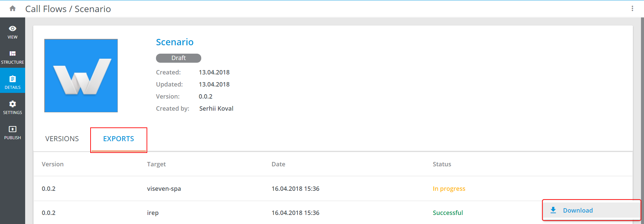Viewport: 644px width, 224px height.
Task: Click the home icon in the breadcrumb
Action: [13, 9]
